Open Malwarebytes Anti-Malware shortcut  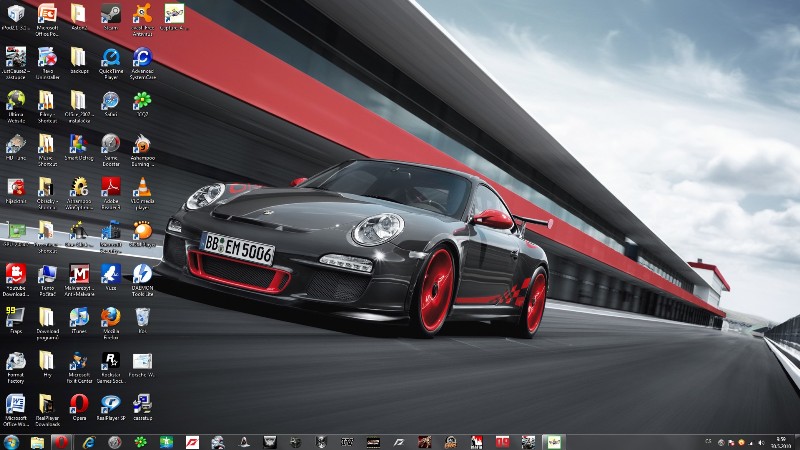[x=78, y=274]
